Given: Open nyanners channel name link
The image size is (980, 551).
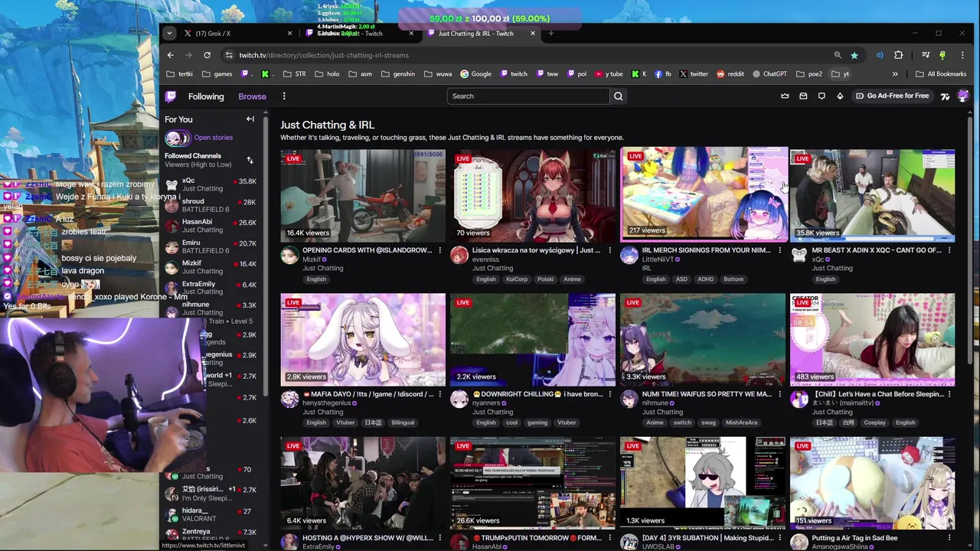Looking at the screenshot, I should point(486,403).
